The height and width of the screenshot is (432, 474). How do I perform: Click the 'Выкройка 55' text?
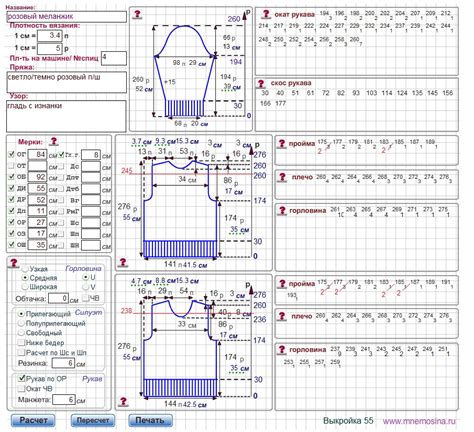tap(348, 421)
